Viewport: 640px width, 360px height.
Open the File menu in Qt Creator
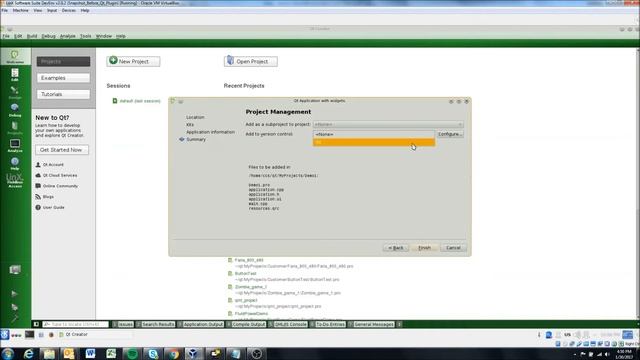(x=6, y=36)
